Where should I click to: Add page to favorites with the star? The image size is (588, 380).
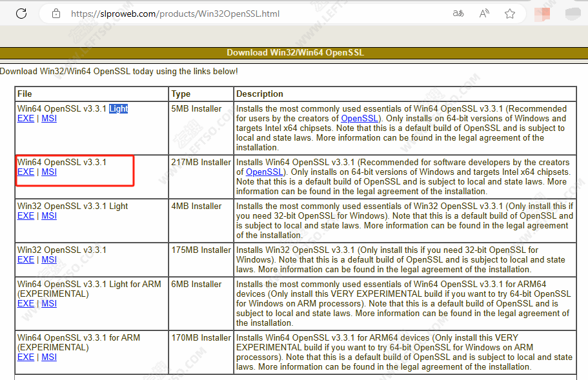510,14
